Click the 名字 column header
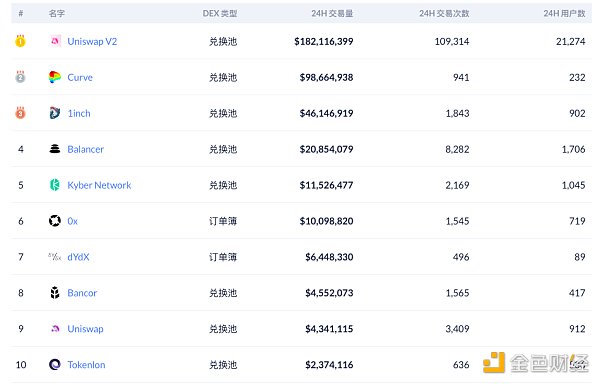 [57, 13]
